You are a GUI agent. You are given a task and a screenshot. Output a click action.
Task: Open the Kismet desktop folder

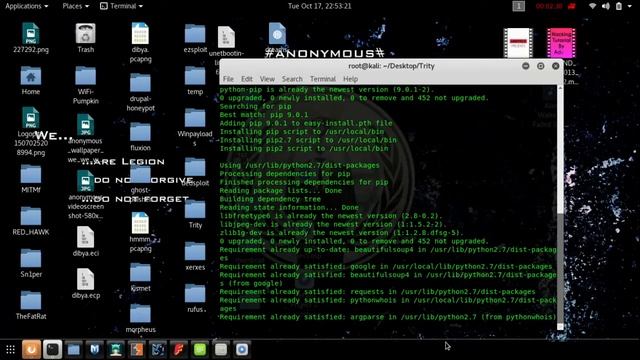tap(140, 278)
